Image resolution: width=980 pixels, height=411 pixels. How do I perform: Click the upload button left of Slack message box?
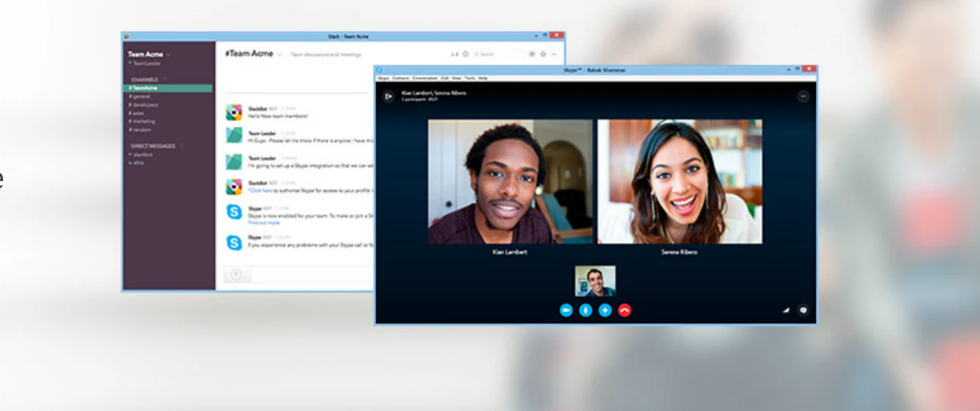[x=236, y=275]
